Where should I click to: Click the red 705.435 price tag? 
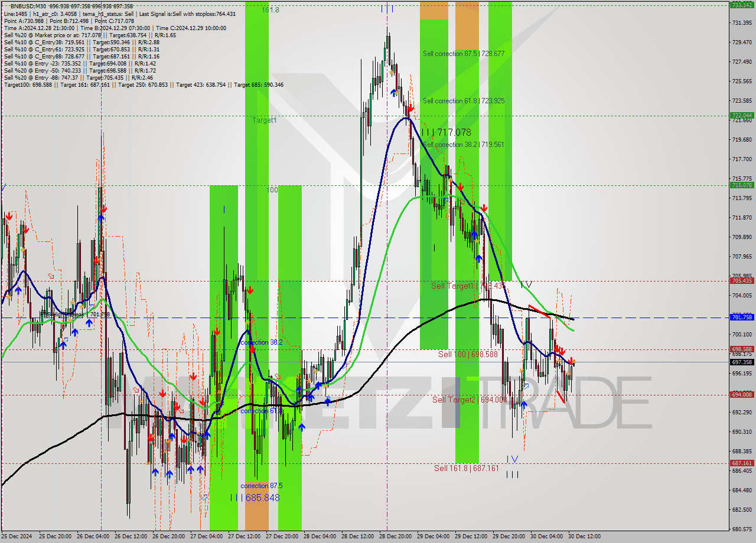point(742,281)
